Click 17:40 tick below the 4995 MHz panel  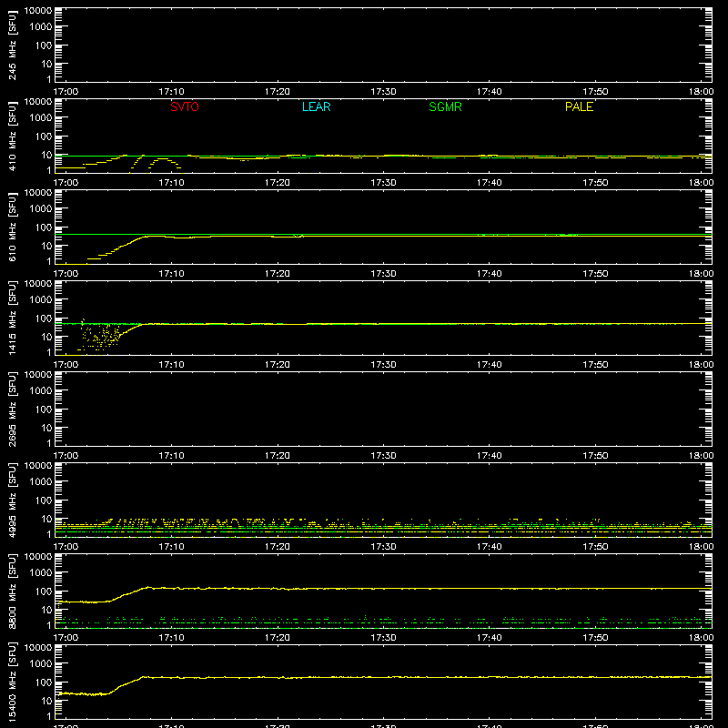(490, 547)
